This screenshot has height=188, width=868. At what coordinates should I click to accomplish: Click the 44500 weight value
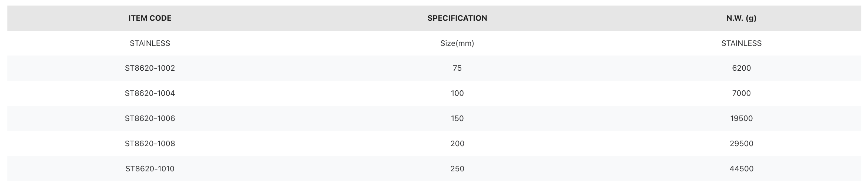[x=741, y=169]
